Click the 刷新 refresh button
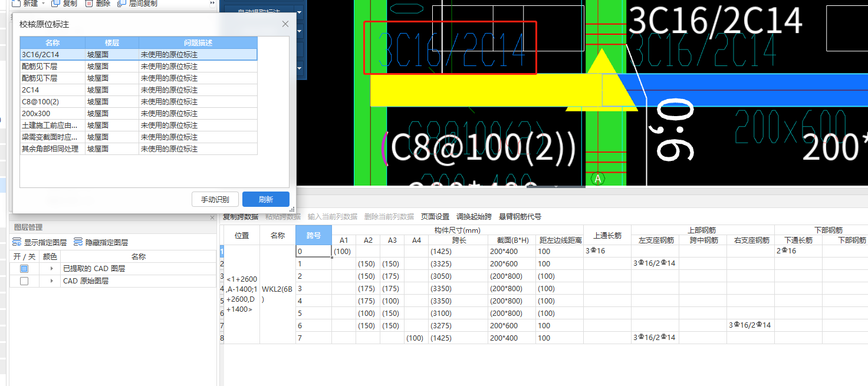Image resolution: width=868 pixels, height=386 pixels. click(x=266, y=199)
